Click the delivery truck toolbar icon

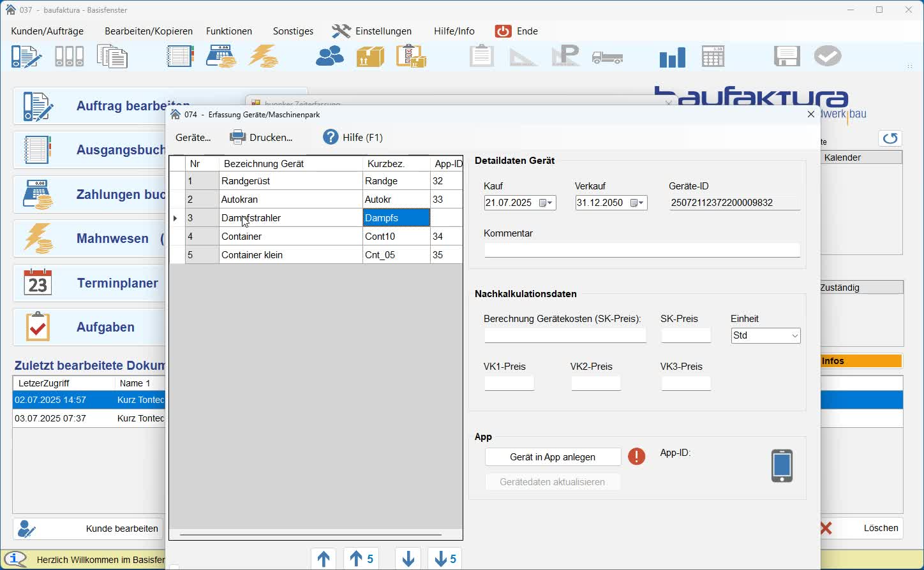[x=607, y=57]
